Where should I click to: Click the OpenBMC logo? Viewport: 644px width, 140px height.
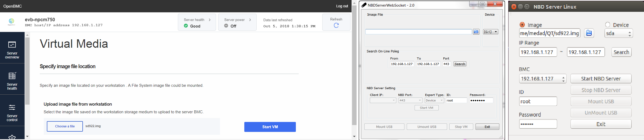click(x=12, y=22)
